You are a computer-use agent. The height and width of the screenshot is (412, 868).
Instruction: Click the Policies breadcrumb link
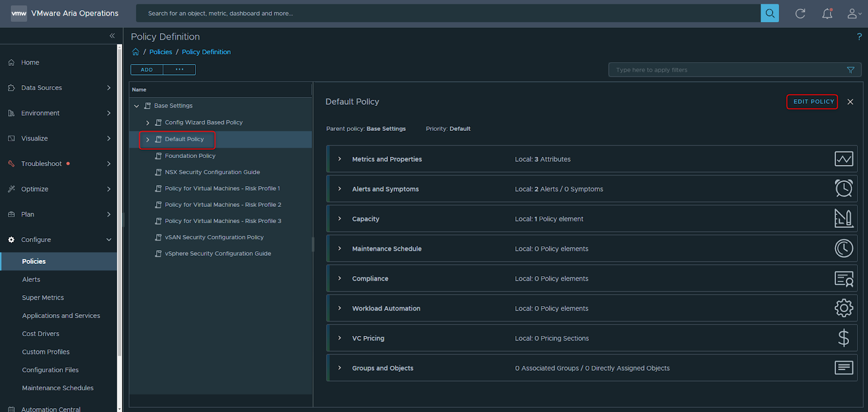(x=161, y=52)
